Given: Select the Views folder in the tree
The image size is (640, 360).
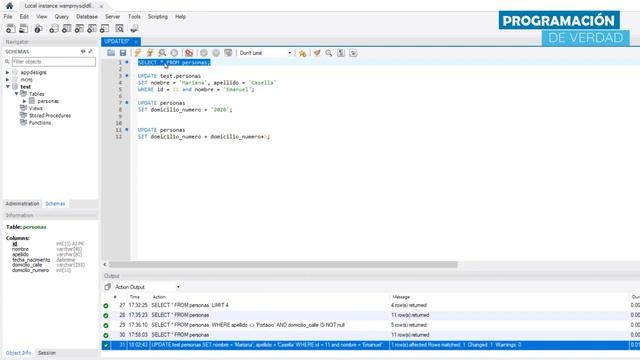Looking at the screenshot, I should (36, 108).
